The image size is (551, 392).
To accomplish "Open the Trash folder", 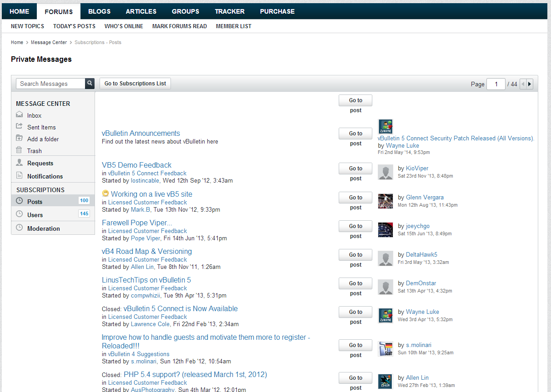I will (34, 151).
